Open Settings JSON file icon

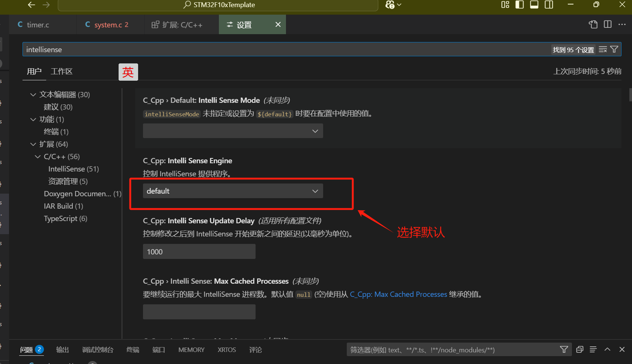tap(593, 24)
